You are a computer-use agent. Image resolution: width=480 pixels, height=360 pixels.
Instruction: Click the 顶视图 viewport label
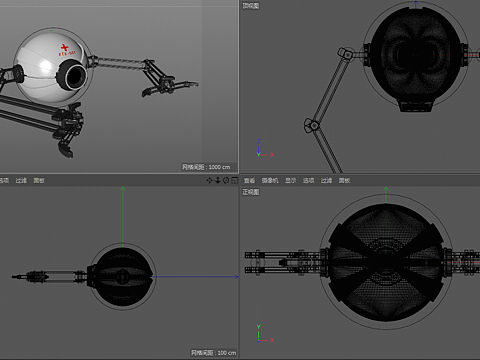tap(250, 6)
